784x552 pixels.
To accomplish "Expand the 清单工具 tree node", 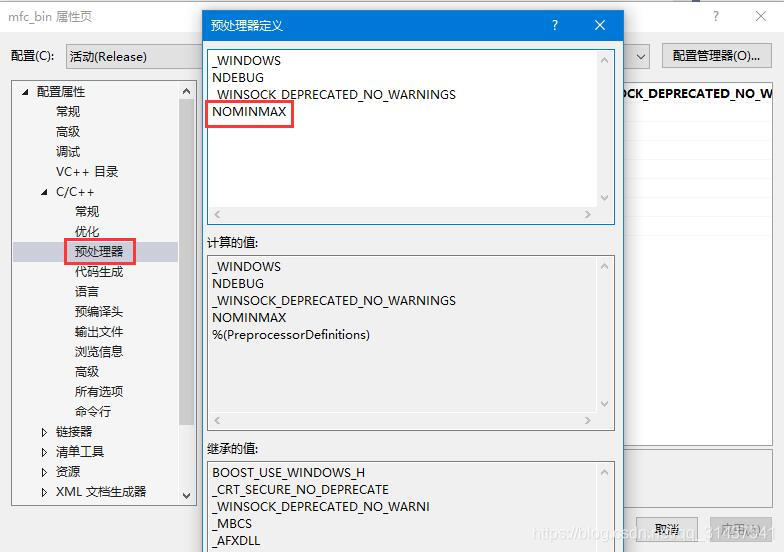I will click(x=44, y=452).
